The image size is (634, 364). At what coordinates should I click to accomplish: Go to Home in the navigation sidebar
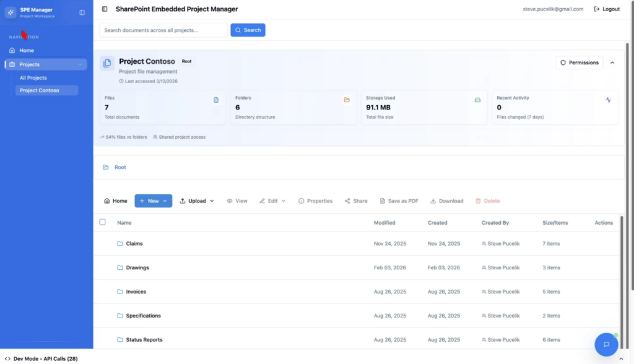(x=27, y=51)
